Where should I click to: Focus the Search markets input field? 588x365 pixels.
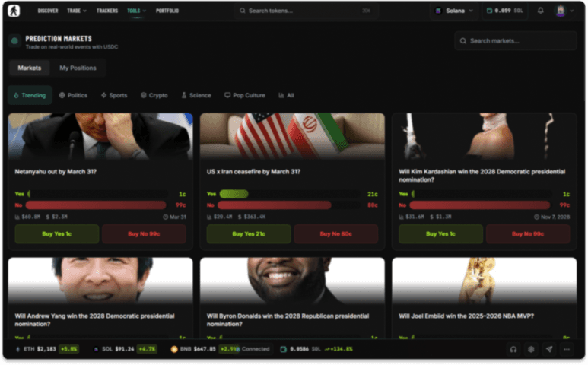[517, 41]
